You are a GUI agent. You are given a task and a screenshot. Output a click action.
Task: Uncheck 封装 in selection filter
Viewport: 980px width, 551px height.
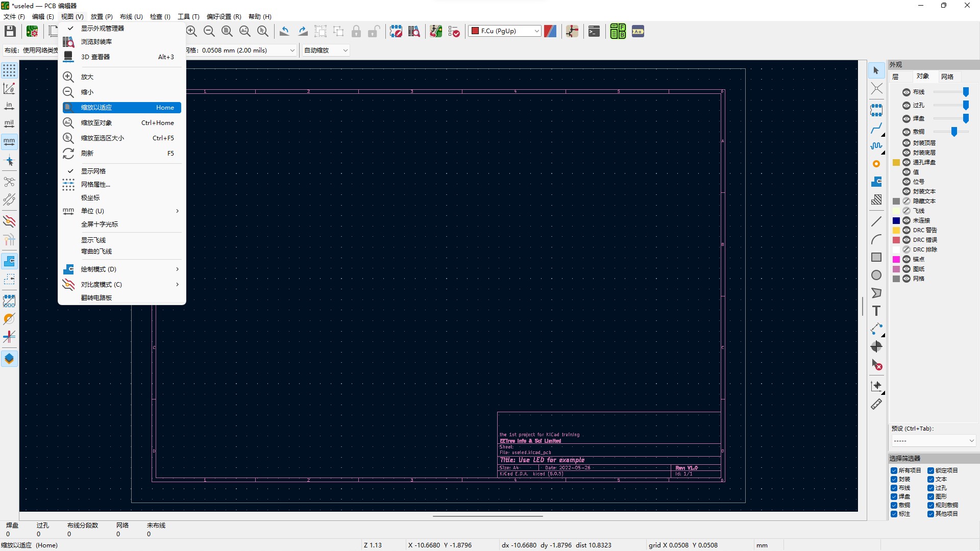tap(894, 479)
